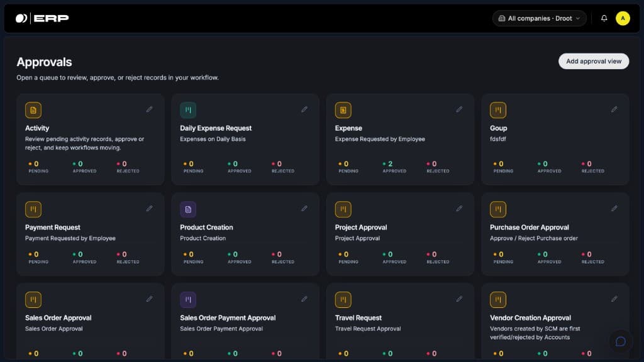Image resolution: width=644 pixels, height=362 pixels.
Task: Click the Goup card's yellow icon
Action: (x=498, y=110)
